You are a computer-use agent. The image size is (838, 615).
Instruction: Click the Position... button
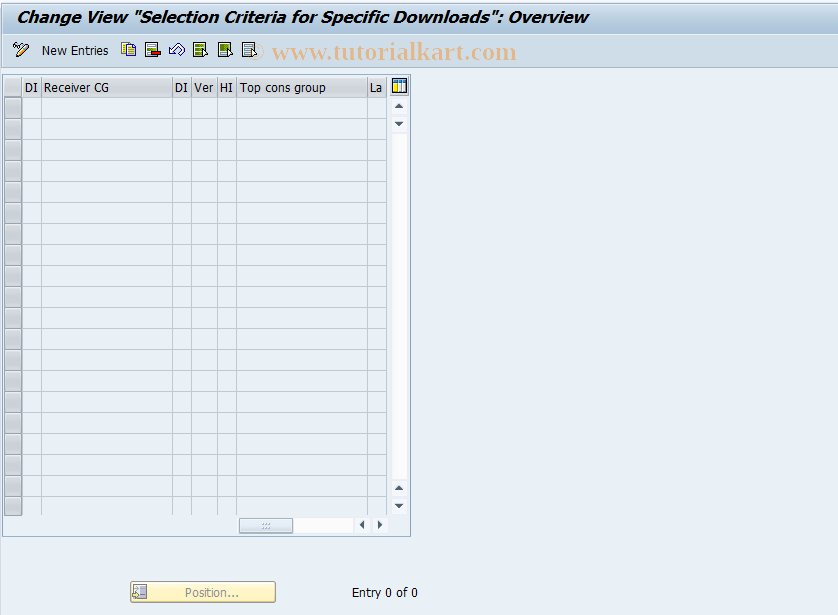tap(203, 592)
